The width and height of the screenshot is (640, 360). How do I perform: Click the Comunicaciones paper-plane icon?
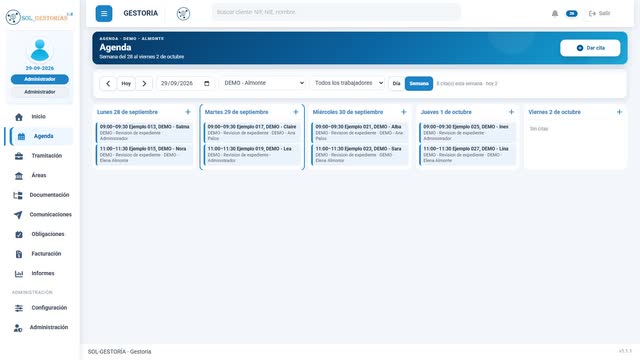tap(18, 215)
